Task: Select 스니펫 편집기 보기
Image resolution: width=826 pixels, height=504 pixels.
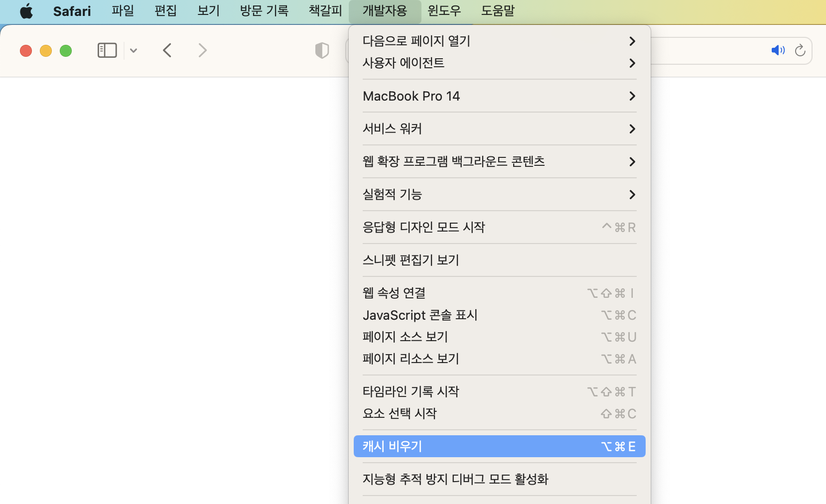Action: (499, 260)
